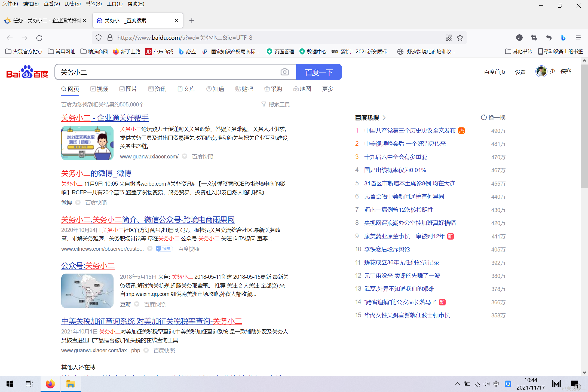Open 其他书签 bookmark folder
The width and height of the screenshot is (588, 392).
point(519,51)
